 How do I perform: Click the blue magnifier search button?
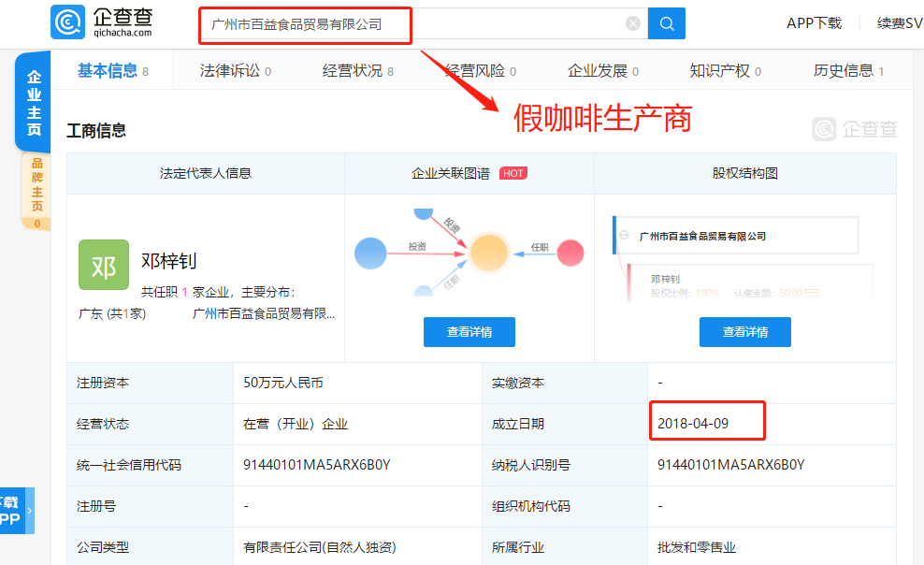[x=667, y=23]
